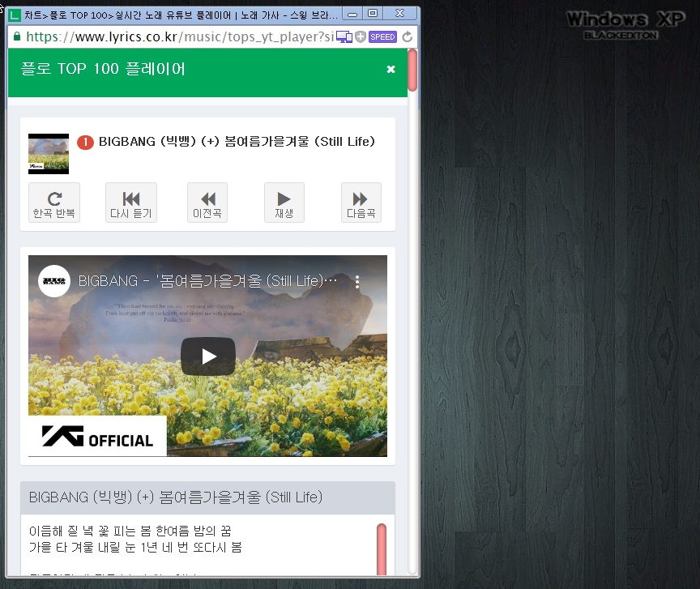This screenshot has height=589, width=700.
Task: Open the video title link 'BIGBANG - 봄여름가을겨울'
Action: pyautogui.click(x=207, y=281)
